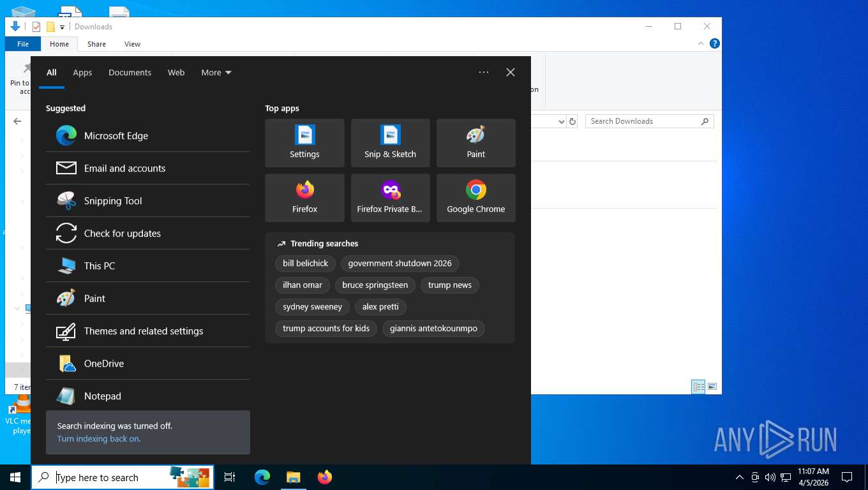Switch to the Apps search tab
868x490 pixels.
(82, 72)
